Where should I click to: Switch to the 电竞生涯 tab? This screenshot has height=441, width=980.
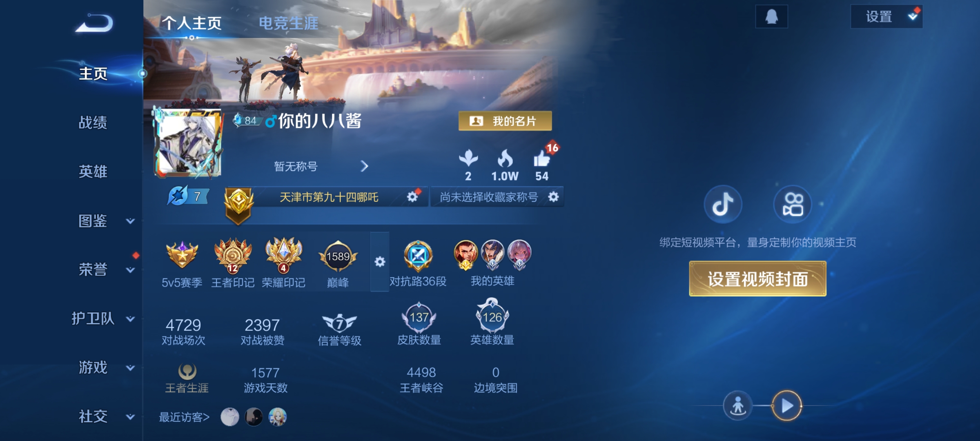click(x=289, y=23)
